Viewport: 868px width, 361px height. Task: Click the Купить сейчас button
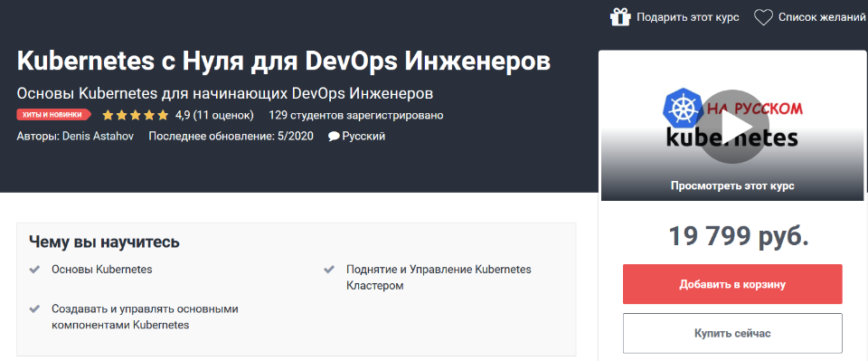tap(732, 333)
